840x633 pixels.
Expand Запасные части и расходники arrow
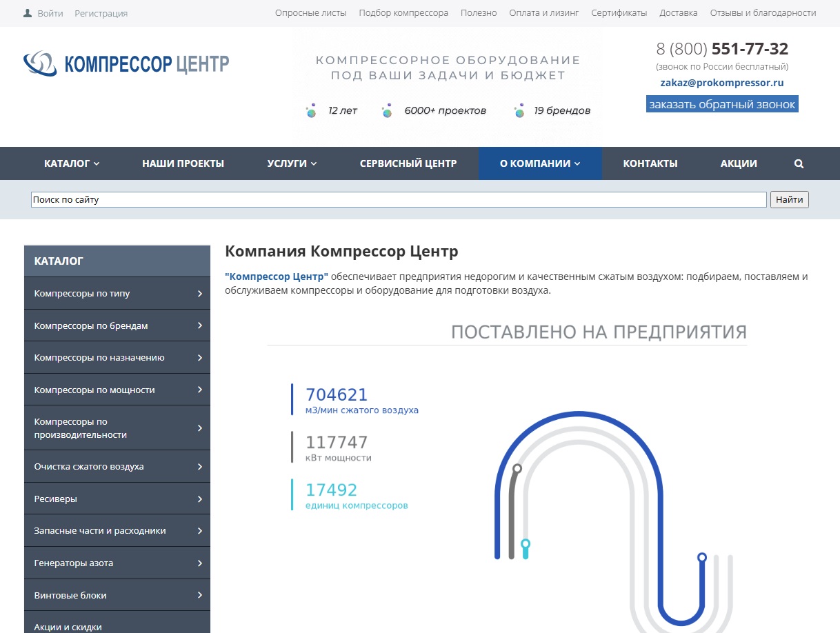pos(200,531)
